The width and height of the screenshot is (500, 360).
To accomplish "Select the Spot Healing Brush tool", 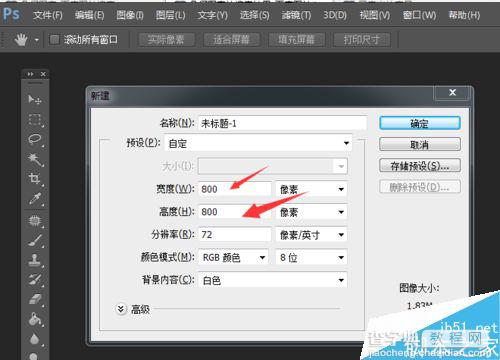I will [x=35, y=221].
